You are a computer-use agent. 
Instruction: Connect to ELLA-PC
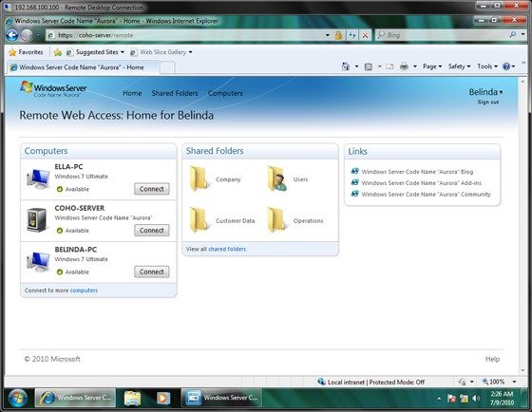click(x=152, y=189)
